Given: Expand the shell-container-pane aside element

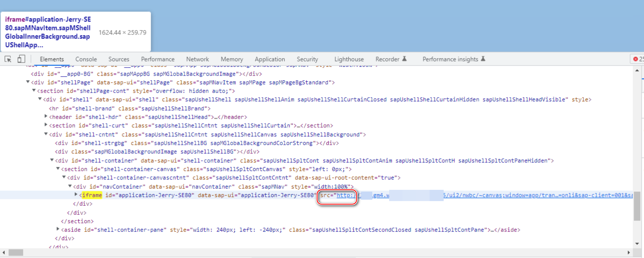Looking at the screenshot, I should (58, 229).
